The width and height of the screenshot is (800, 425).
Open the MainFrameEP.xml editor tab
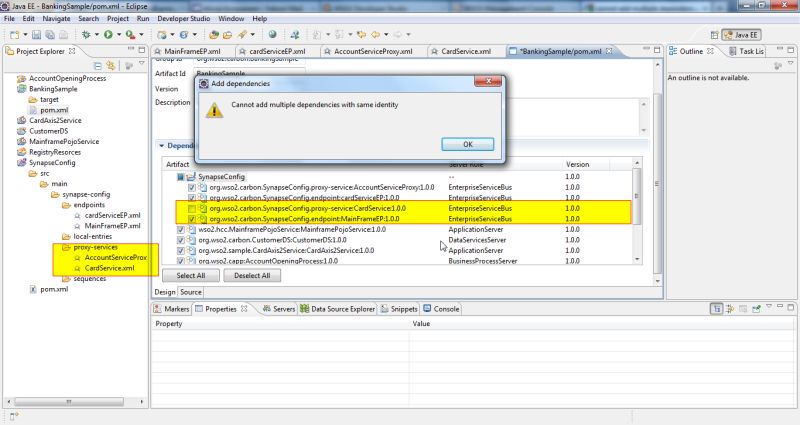tap(188, 51)
